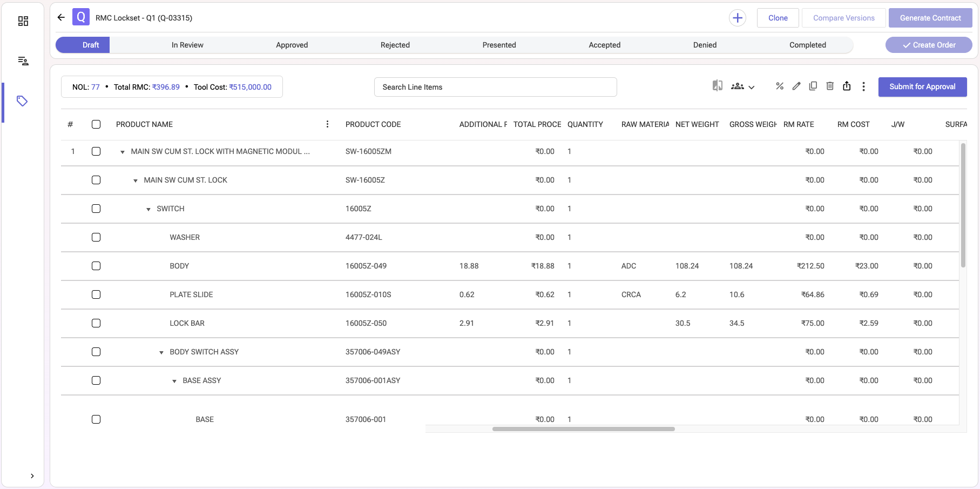
Task: Collapse the SWITCH tree row
Action: (x=148, y=209)
